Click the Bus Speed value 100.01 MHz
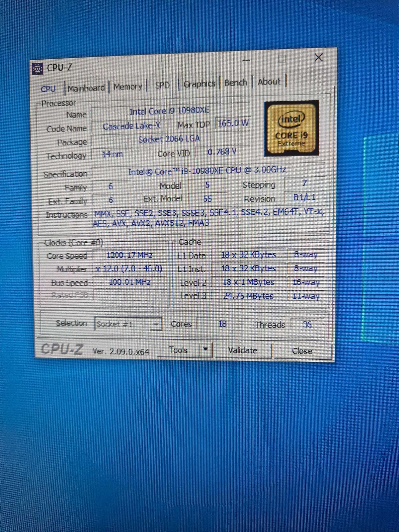 pos(130,282)
